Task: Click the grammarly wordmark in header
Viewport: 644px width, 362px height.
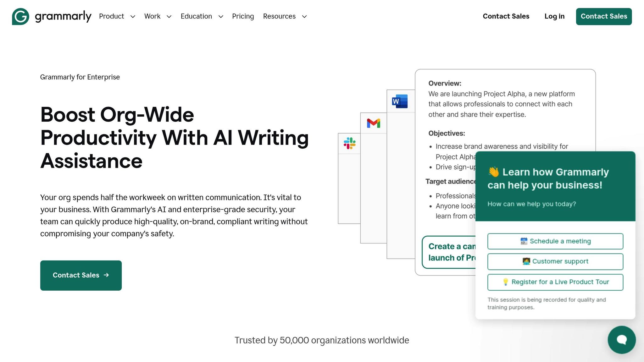Action: click(63, 16)
